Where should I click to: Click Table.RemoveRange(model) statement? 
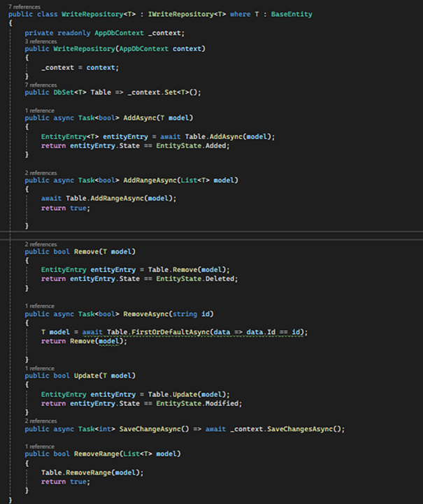point(92,473)
